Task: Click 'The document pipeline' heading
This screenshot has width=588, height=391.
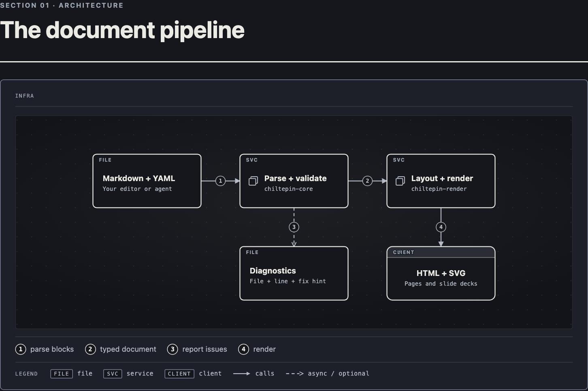Action: pos(122,30)
